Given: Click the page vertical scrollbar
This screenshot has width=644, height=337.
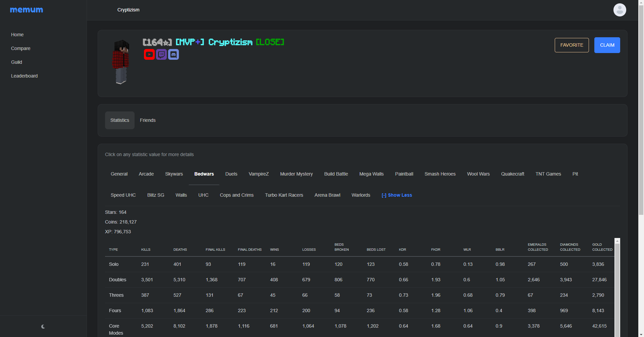Looking at the screenshot, I should click(x=641, y=111).
